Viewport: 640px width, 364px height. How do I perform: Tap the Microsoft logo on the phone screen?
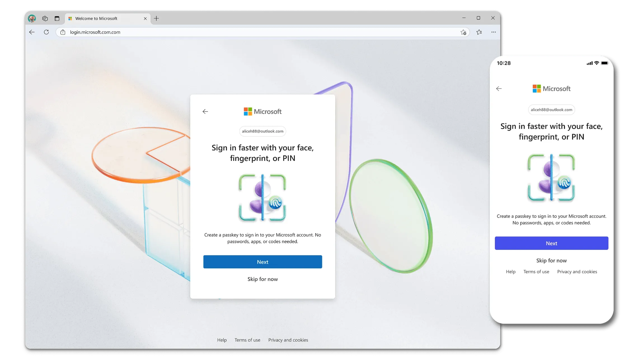(x=551, y=88)
